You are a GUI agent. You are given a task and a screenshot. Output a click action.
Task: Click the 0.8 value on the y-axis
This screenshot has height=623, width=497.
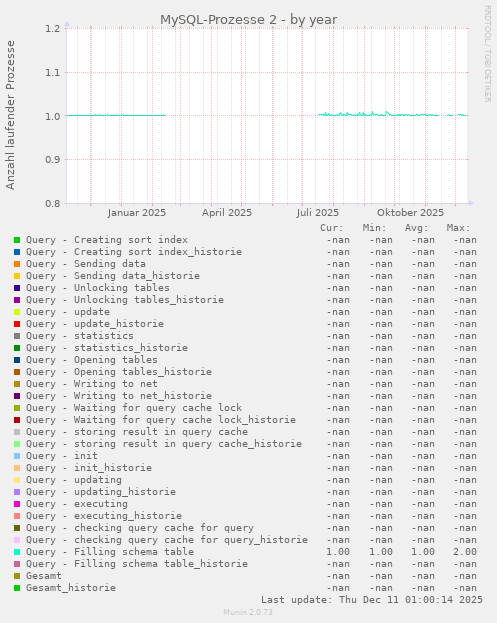click(x=52, y=203)
